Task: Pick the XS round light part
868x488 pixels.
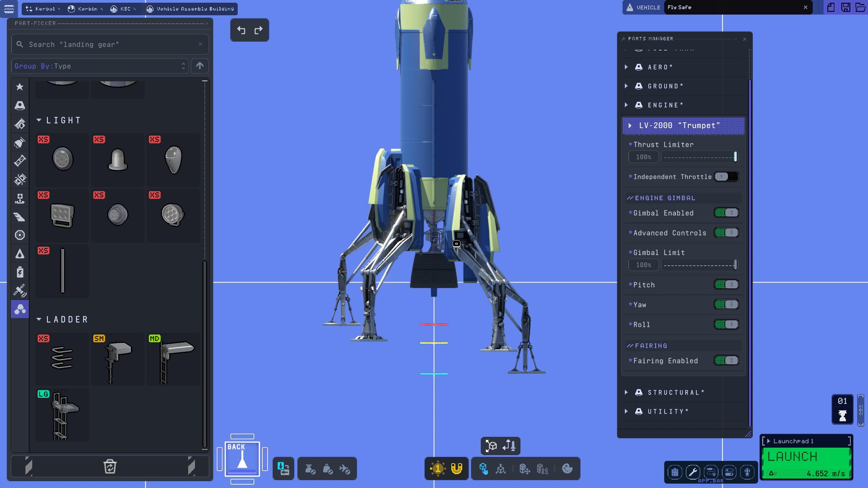Action: coord(62,160)
